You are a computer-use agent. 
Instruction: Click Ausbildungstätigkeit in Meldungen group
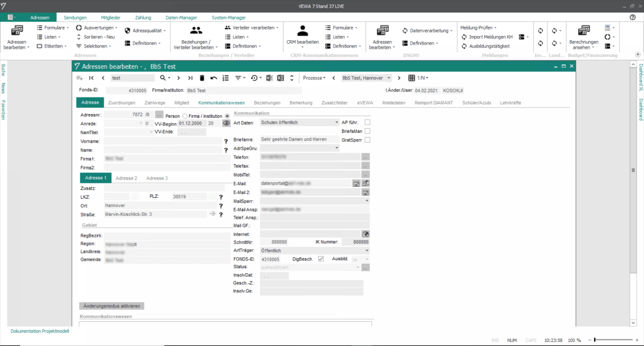click(x=486, y=46)
